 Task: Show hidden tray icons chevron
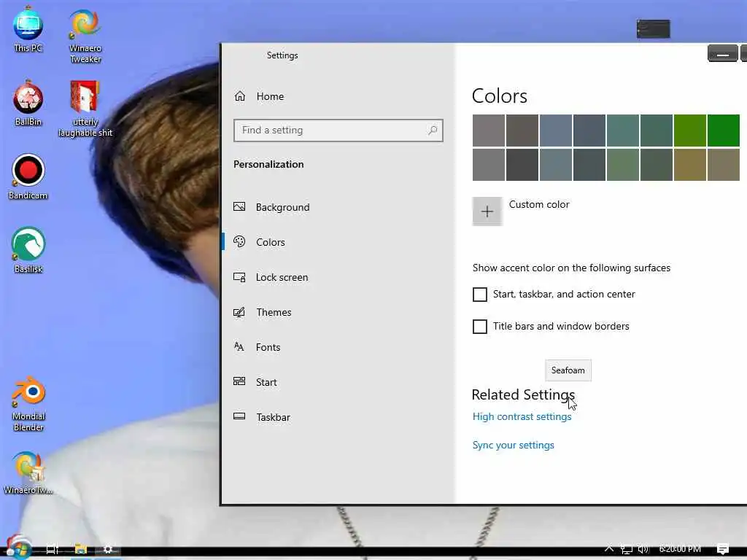[x=609, y=548]
